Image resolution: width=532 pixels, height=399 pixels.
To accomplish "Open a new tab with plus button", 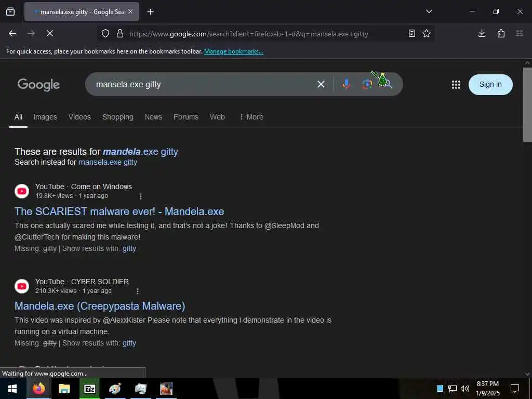I will (x=150, y=12).
